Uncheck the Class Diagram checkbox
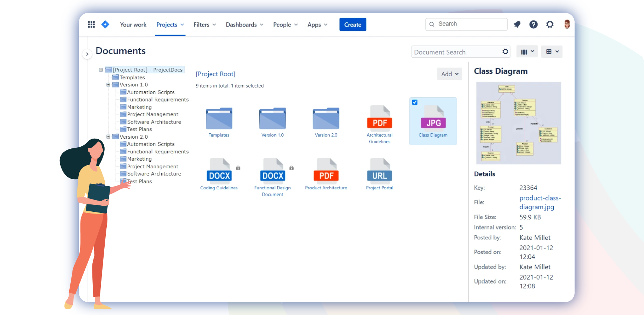 point(415,103)
